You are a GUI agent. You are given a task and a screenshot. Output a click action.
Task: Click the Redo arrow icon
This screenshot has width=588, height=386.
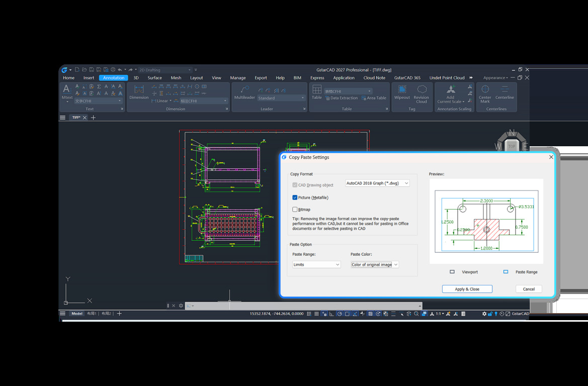click(130, 70)
